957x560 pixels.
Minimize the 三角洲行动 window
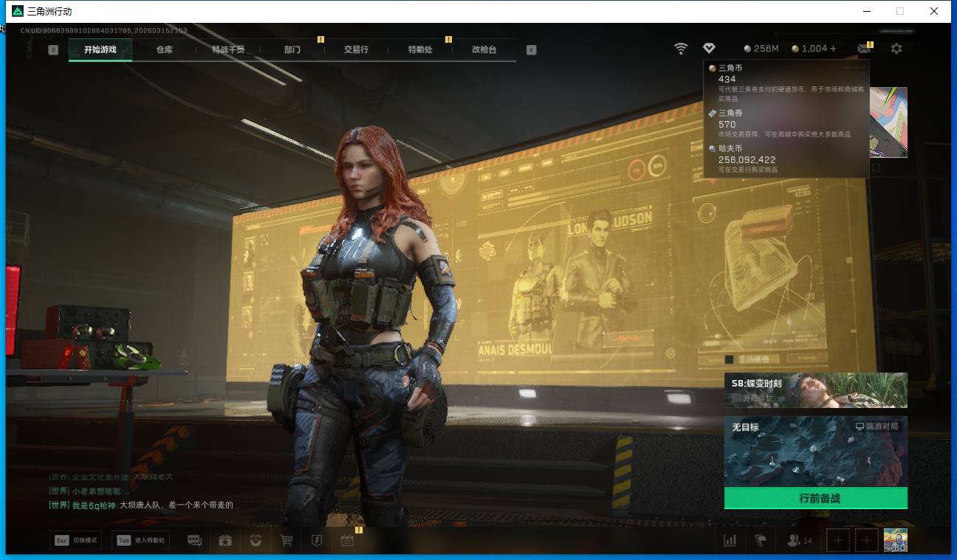pos(865,11)
